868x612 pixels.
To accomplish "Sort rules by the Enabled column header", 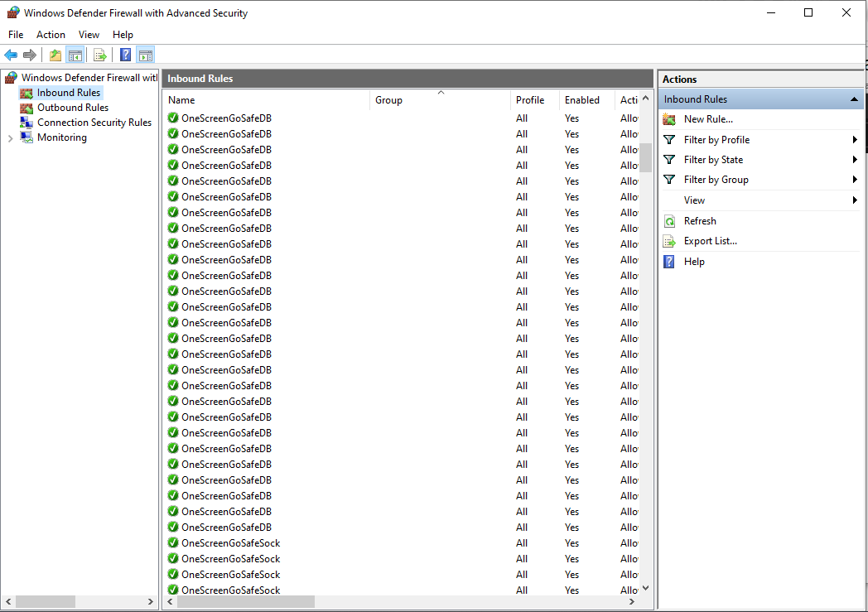I will tap(586, 100).
